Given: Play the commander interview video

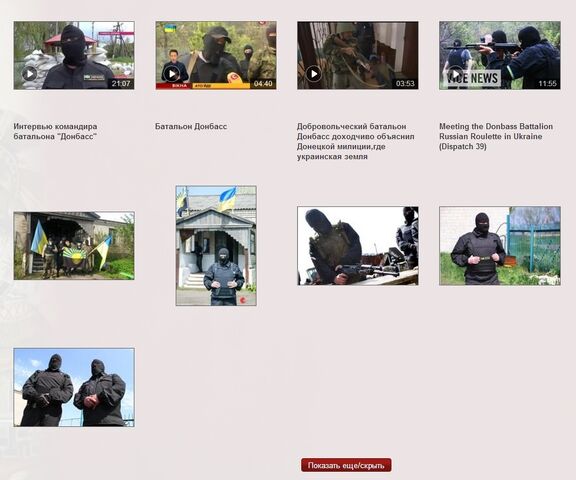Looking at the screenshot, I should coord(30,74).
